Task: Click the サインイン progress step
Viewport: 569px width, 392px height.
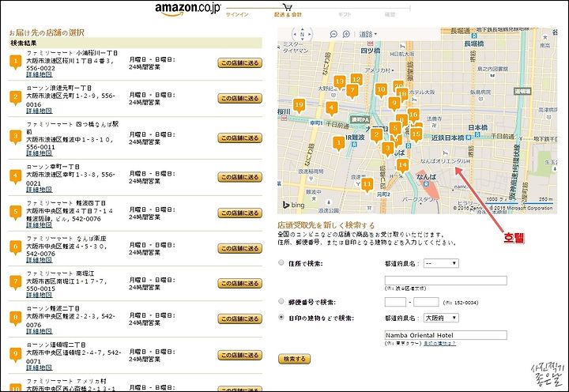Action: [x=237, y=14]
